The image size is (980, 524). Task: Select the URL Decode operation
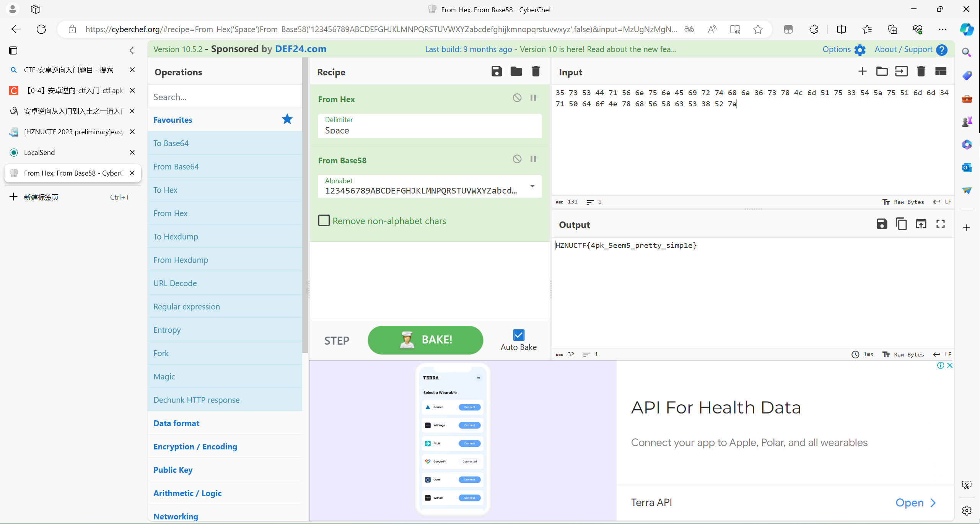click(225, 283)
